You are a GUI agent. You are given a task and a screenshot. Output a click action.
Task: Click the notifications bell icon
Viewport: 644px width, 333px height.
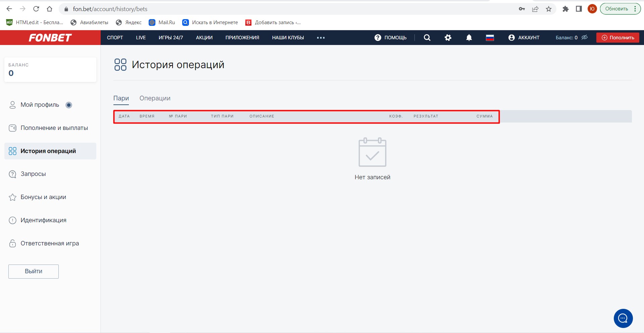coord(469,38)
